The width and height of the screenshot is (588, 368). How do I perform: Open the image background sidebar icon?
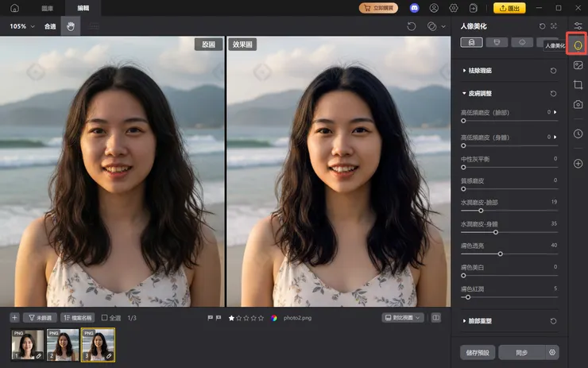coord(578,65)
